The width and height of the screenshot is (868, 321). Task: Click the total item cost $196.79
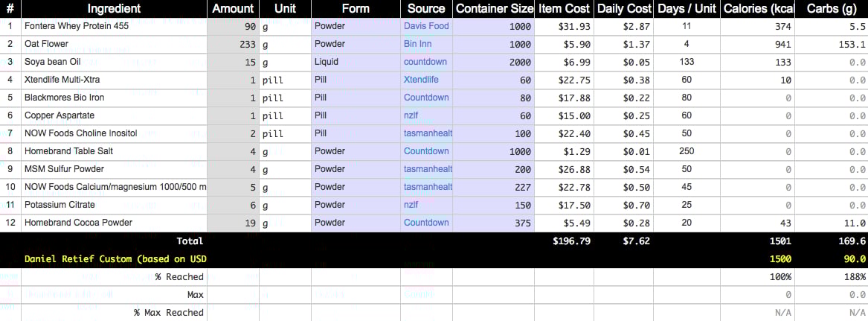(x=572, y=241)
